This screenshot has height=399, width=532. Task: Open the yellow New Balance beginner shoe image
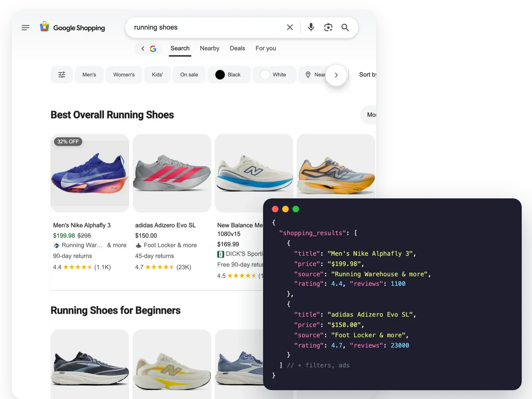[172, 364]
